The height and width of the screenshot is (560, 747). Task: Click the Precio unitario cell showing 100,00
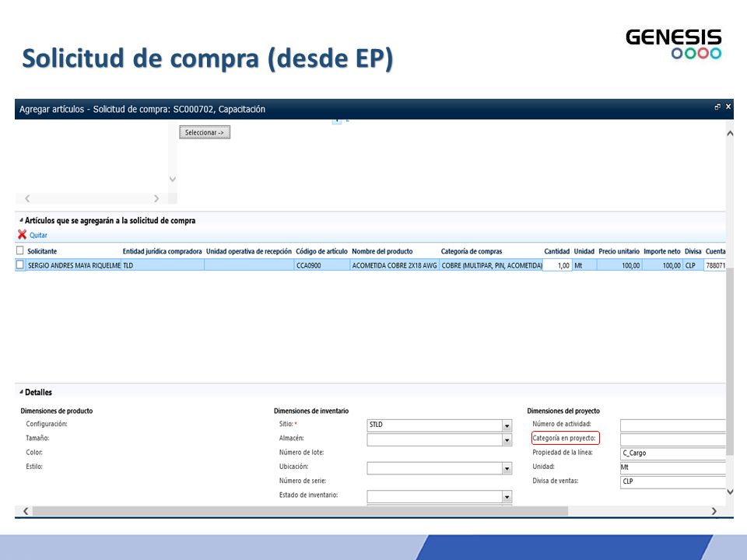[x=619, y=265]
